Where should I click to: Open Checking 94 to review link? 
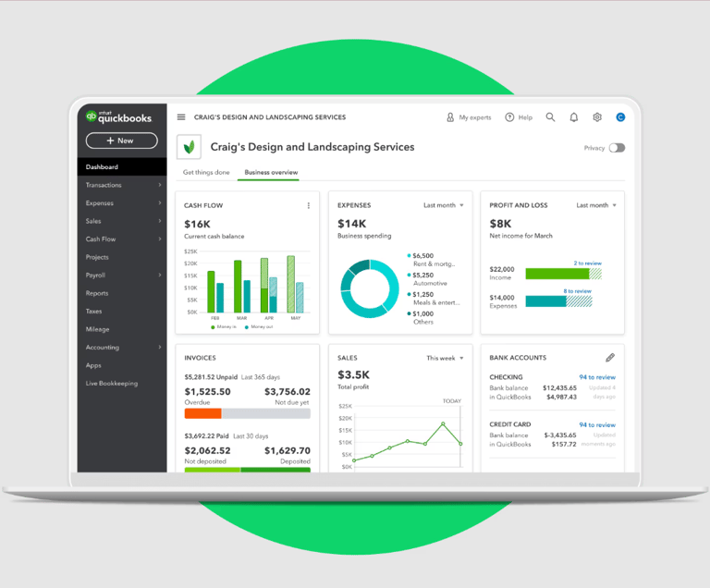click(597, 377)
